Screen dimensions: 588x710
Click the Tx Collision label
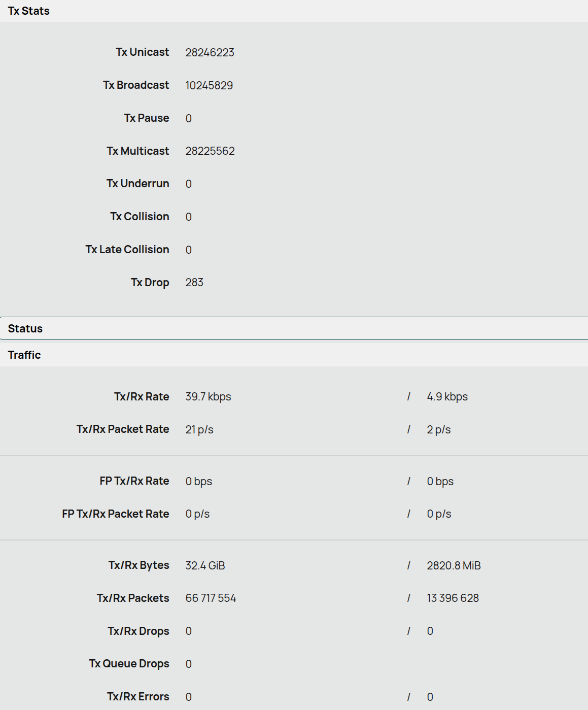140,216
